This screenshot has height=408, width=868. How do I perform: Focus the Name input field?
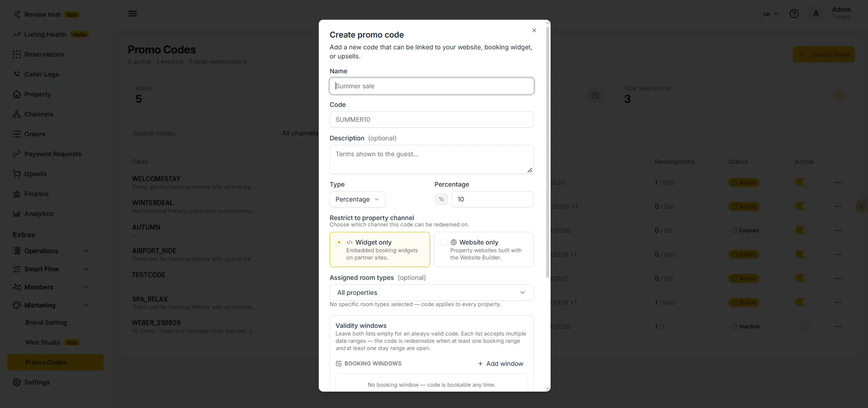pos(432,86)
